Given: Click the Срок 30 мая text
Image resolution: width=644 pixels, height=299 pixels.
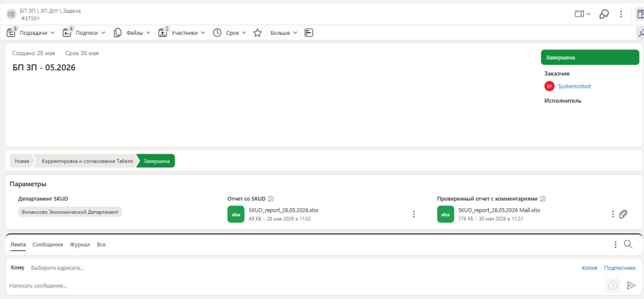Looking at the screenshot, I should 82,53.
